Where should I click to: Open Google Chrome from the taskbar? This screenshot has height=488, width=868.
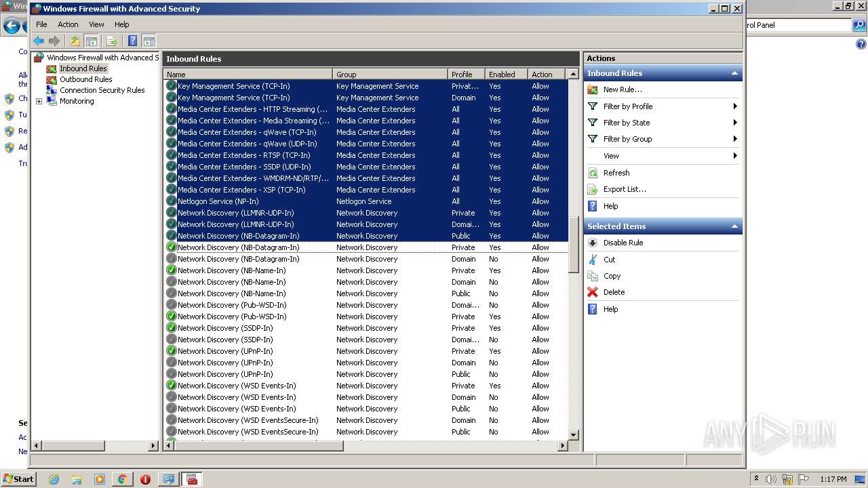[123, 479]
